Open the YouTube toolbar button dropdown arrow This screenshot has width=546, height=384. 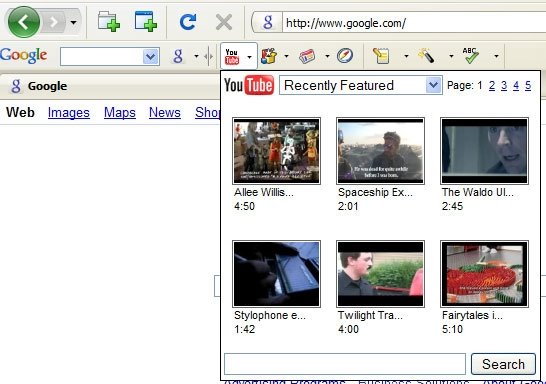coord(249,56)
